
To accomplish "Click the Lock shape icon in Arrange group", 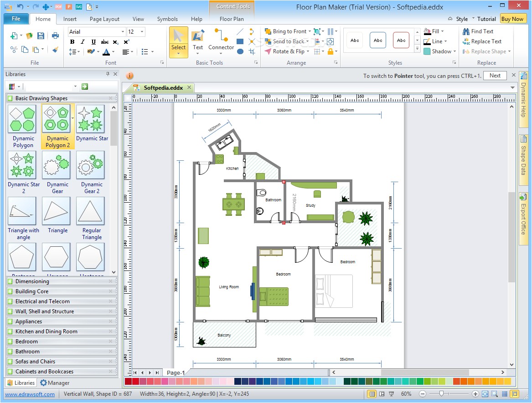I will coord(331,51).
